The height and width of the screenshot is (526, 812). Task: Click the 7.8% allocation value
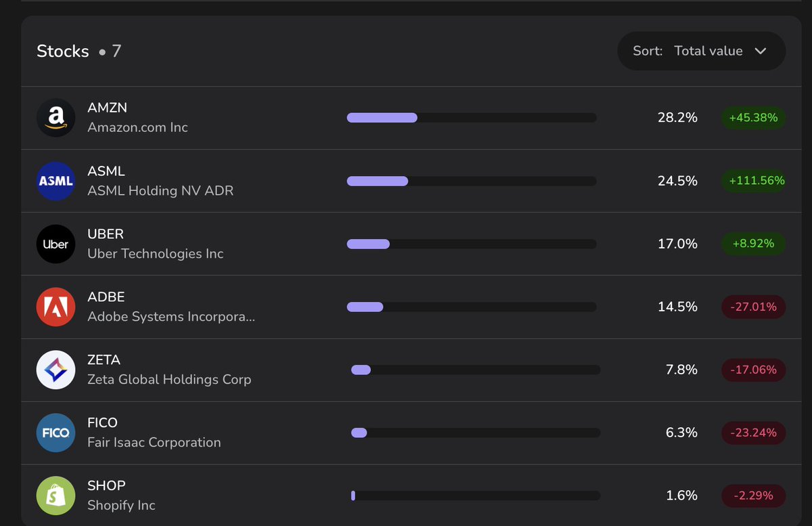point(681,370)
